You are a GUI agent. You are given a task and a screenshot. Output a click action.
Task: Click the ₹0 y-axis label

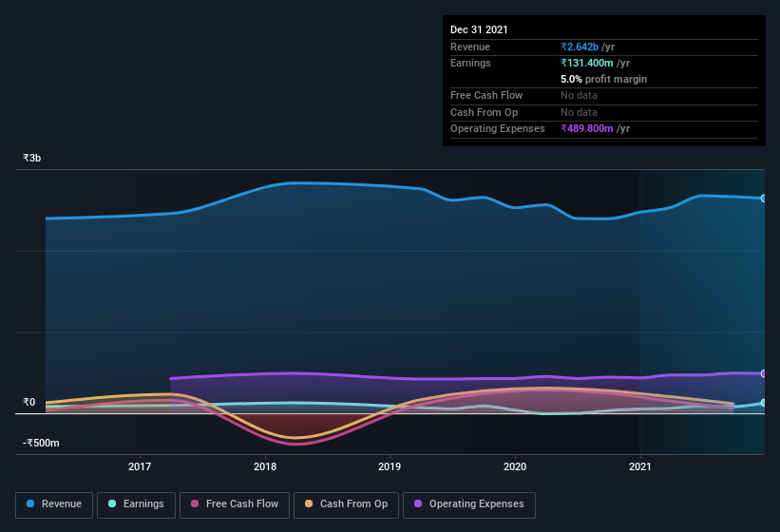pyautogui.click(x=29, y=402)
